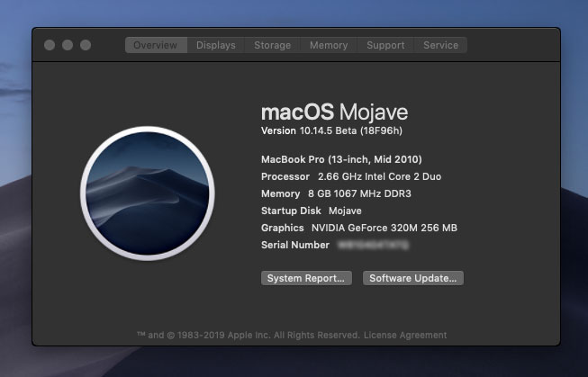Viewport: 588px width, 377px height.
Task: Click the Startup Disk Mojave value
Action: (345, 211)
